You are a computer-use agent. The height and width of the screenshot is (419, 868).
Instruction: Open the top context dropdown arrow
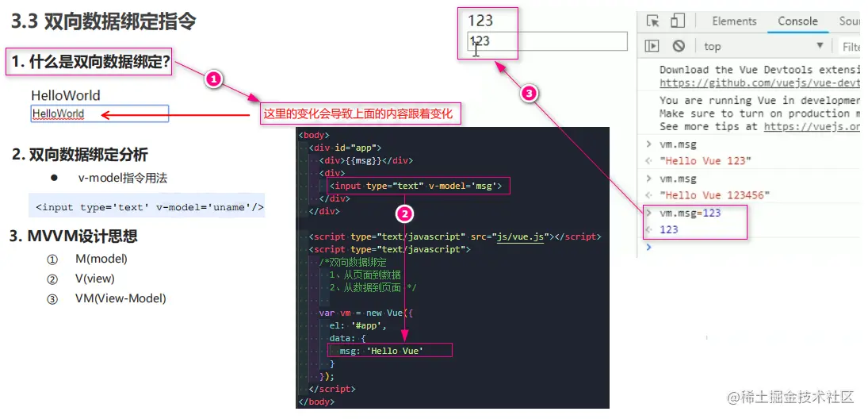click(820, 46)
